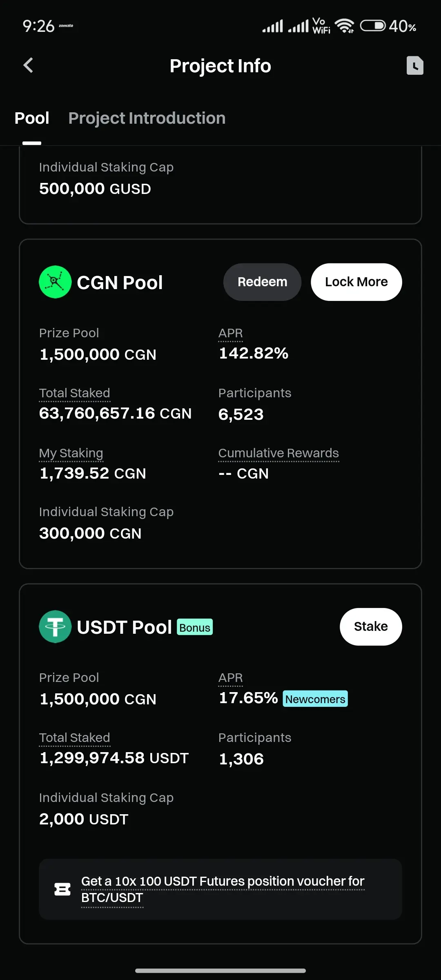
Task: Tap the green CGN Pool logo
Action: [x=55, y=282]
